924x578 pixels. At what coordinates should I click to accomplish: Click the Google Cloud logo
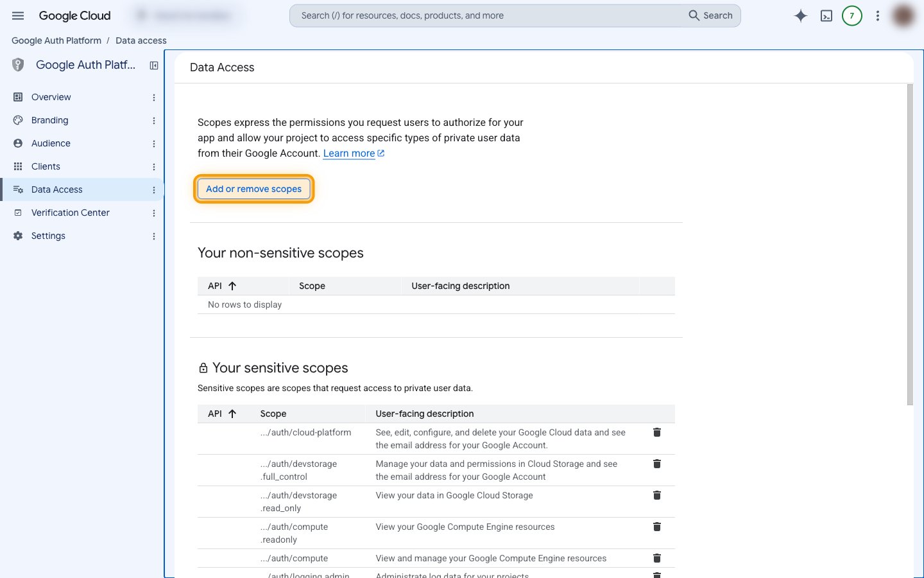point(74,15)
